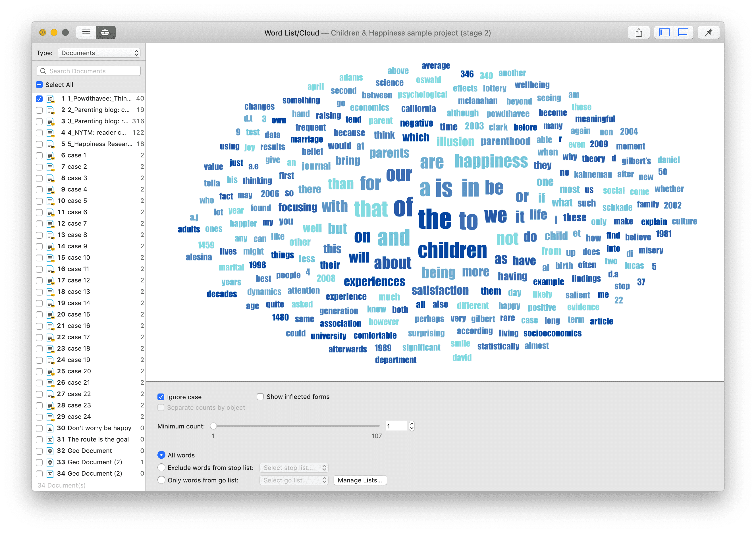Select the '5_Happiness Resear...' document row
756x533 pixels.
pyautogui.click(x=89, y=144)
